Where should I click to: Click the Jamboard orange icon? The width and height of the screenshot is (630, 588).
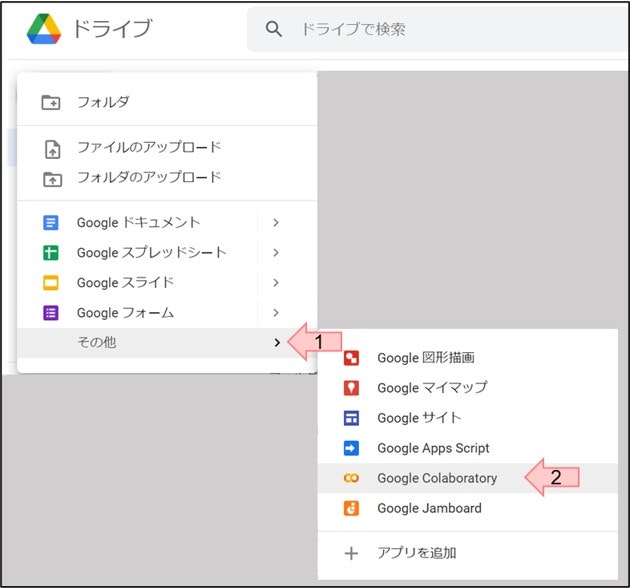(x=352, y=508)
